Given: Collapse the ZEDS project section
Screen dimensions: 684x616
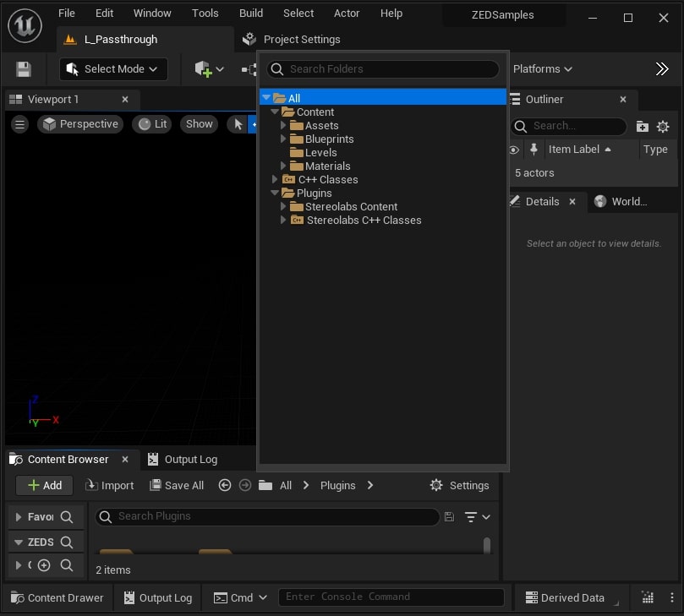Looking at the screenshot, I should pos(19,542).
